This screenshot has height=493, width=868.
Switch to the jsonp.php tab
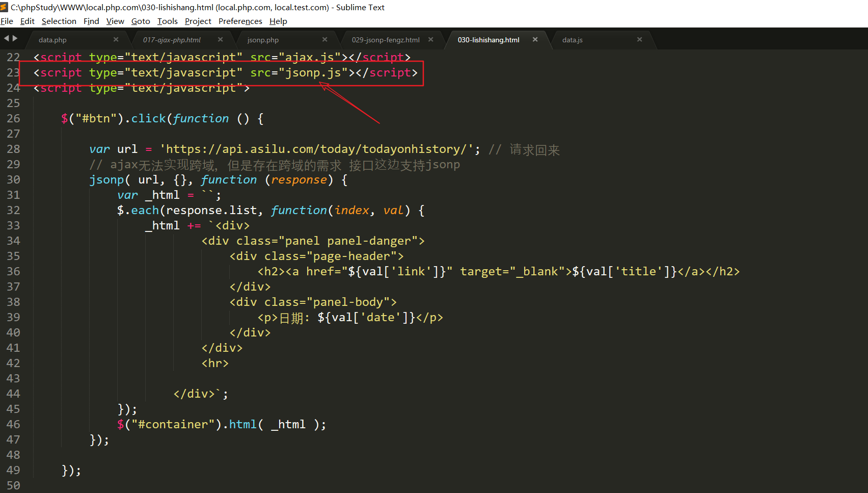coord(263,40)
